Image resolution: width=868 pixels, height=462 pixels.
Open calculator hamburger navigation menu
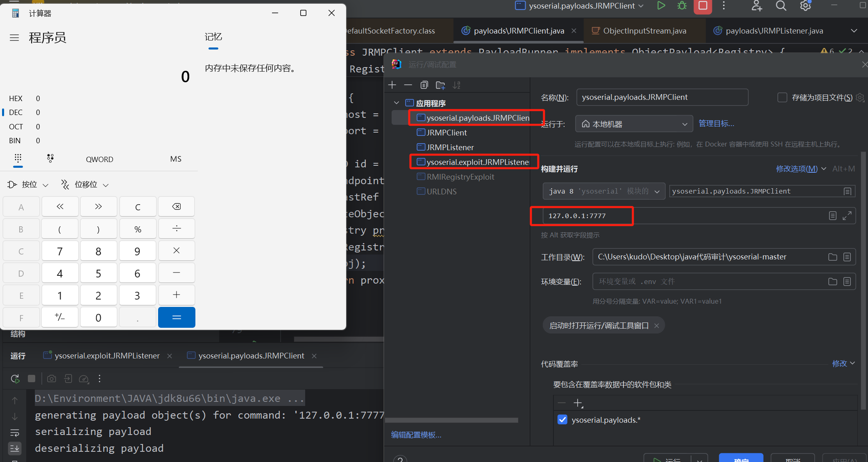pos(14,38)
